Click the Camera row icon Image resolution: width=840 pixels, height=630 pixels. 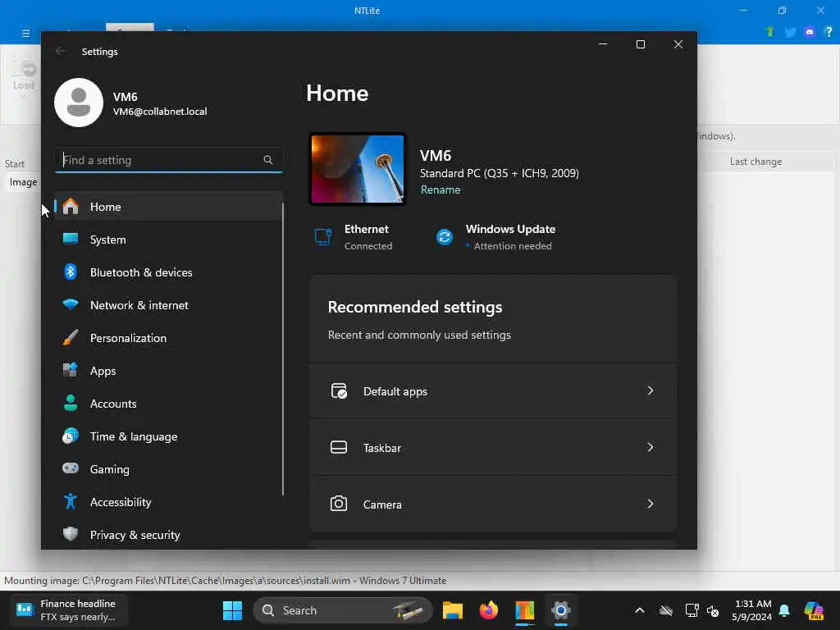coord(339,504)
